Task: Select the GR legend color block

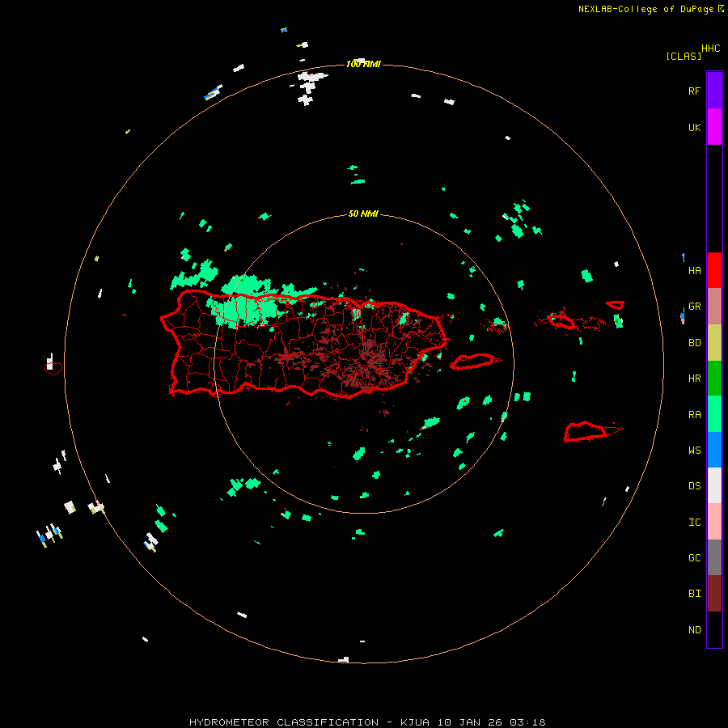Action: point(714,307)
